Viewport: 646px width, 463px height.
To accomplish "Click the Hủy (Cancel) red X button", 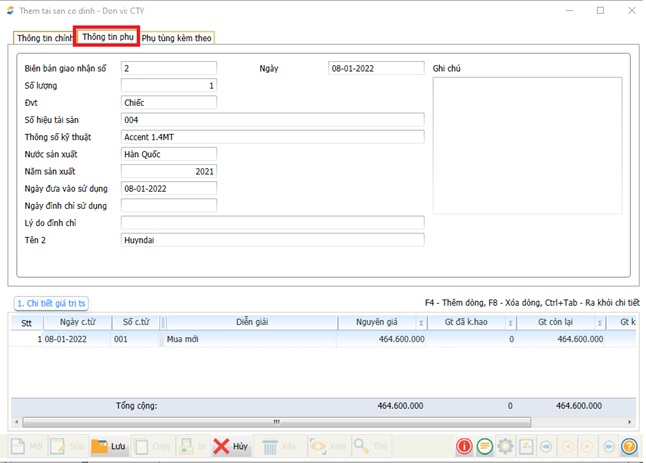I will [x=230, y=447].
